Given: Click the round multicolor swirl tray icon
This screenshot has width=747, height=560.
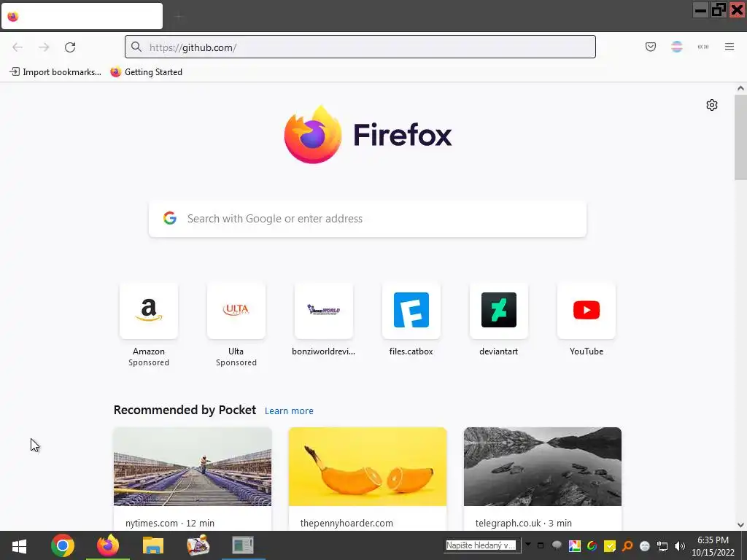Looking at the screenshot, I should click(x=592, y=545).
